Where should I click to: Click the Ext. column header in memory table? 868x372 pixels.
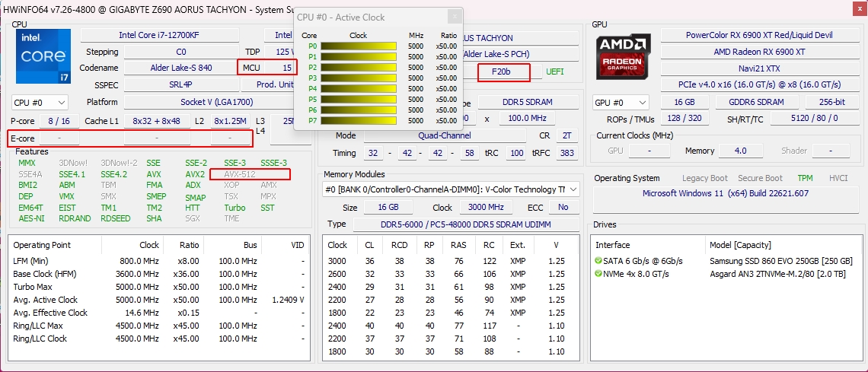518,245
